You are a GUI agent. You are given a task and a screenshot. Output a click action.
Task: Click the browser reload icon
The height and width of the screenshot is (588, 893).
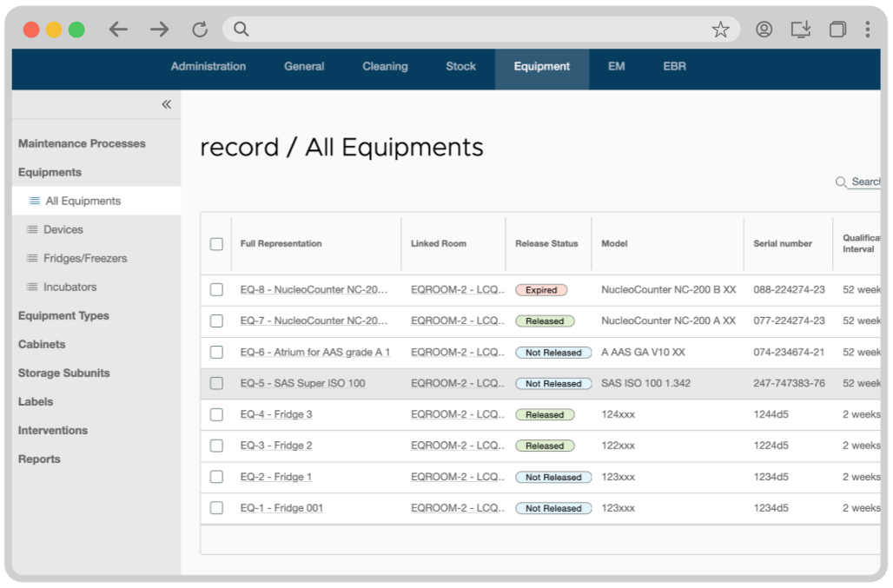pyautogui.click(x=200, y=30)
